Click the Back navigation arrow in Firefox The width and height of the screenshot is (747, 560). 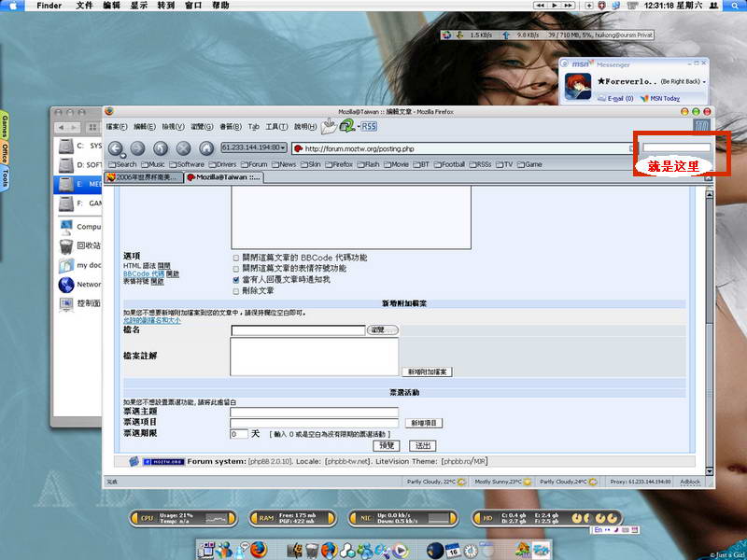[116, 147]
